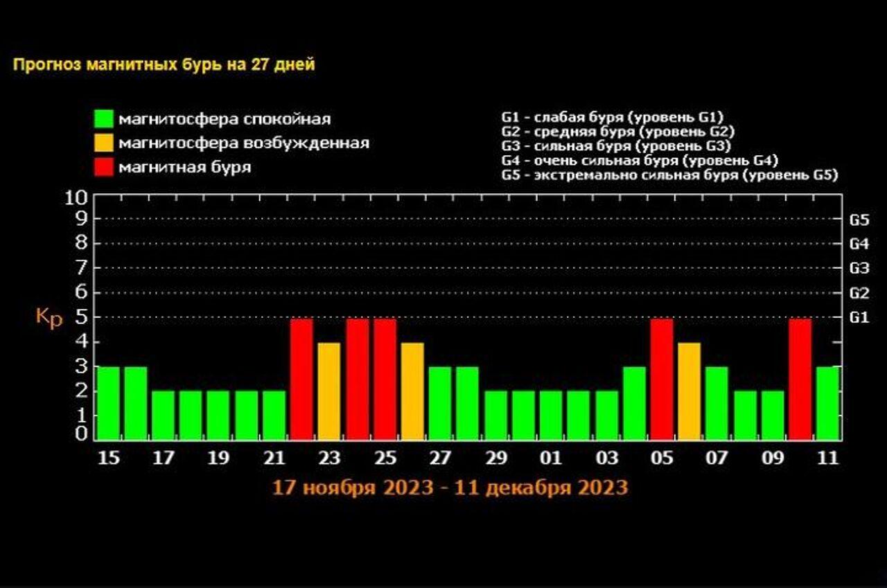Click the date label 21 on the x-axis

tap(274, 458)
